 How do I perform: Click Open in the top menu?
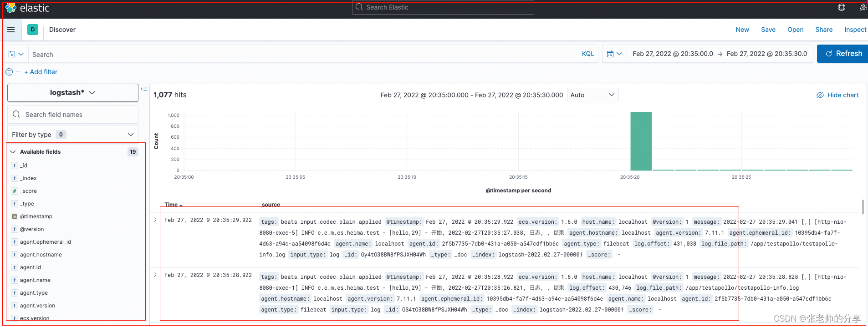(796, 30)
